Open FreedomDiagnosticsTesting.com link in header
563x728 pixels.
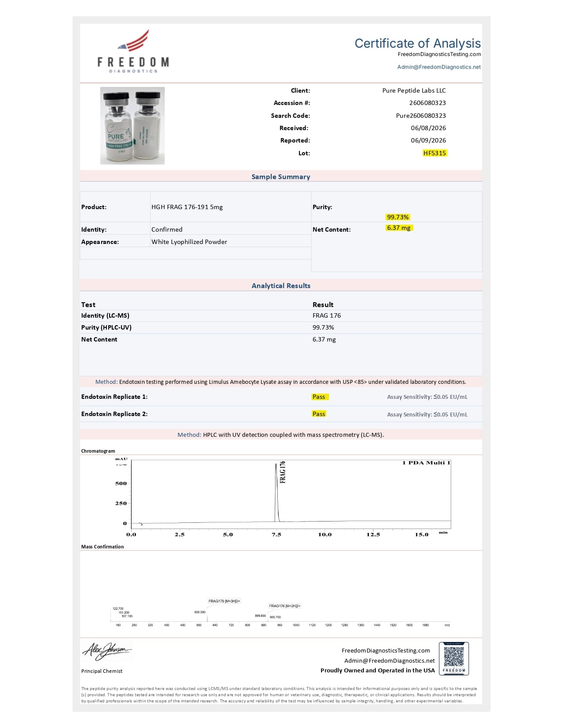439,54
